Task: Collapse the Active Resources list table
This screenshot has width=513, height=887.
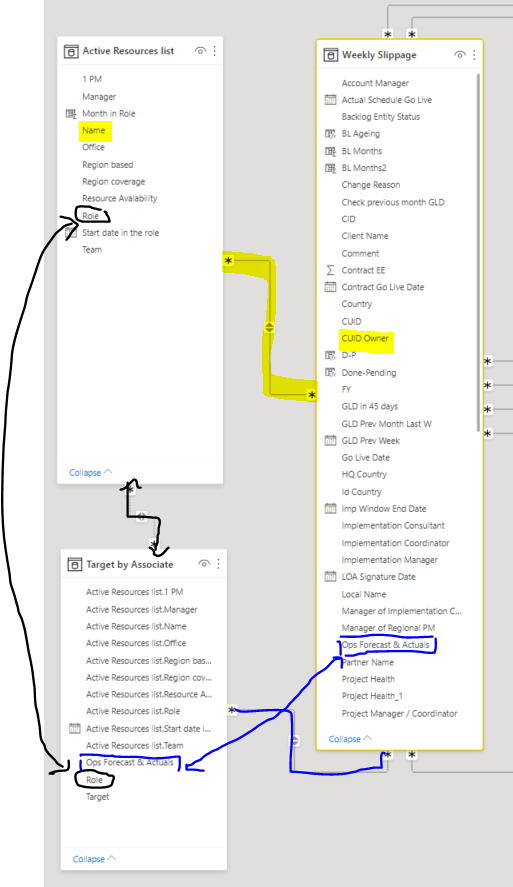Action: pos(90,472)
